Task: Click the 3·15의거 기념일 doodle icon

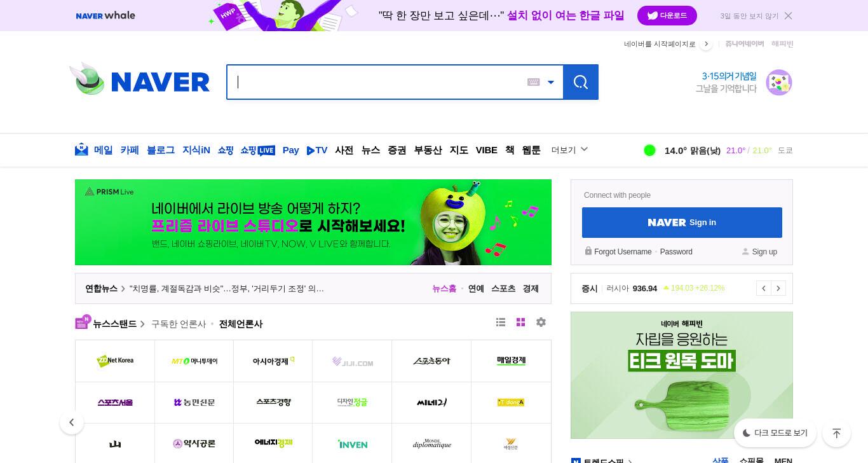Action: (778, 83)
